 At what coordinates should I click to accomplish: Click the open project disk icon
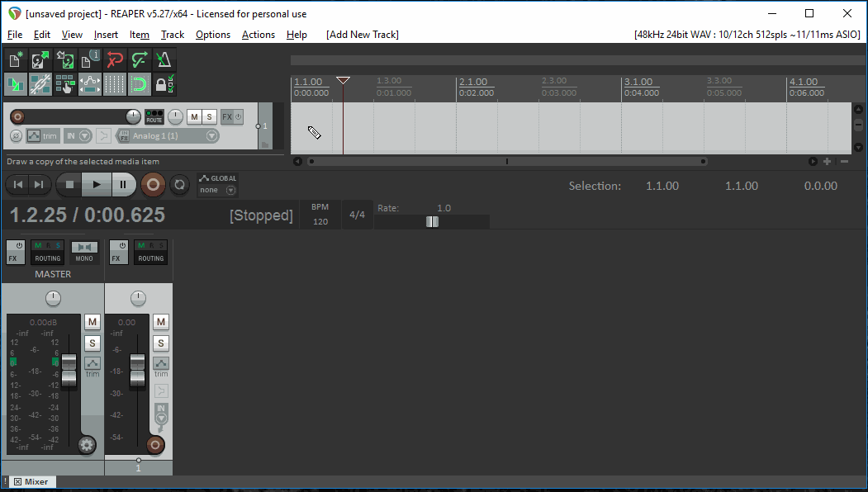(x=40, y=59)
